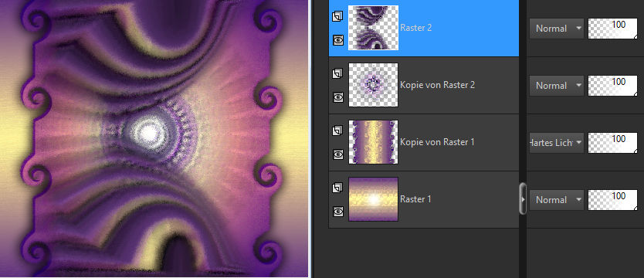Toggle visibility of Kopie von Raster 2

click(x=338, y=97)
